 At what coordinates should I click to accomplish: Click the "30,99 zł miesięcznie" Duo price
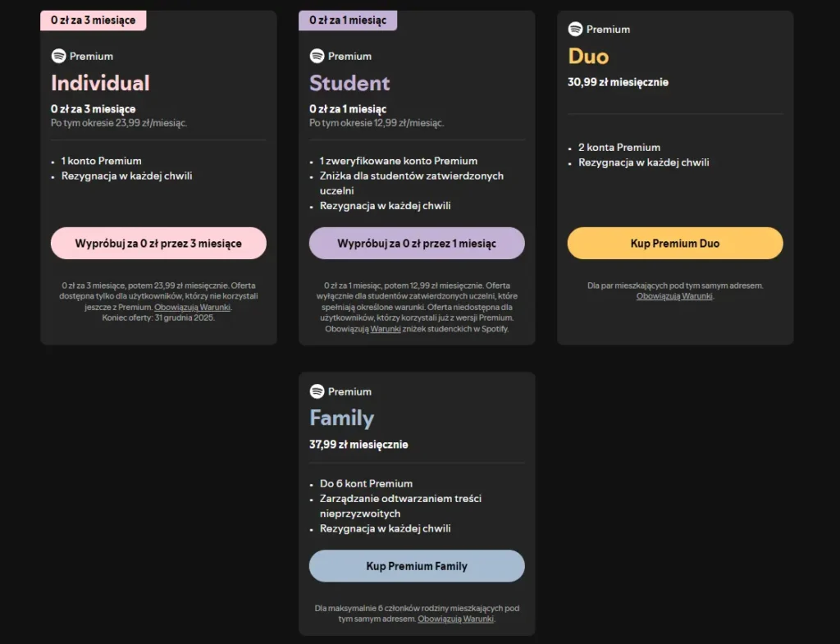coord(618,82)
